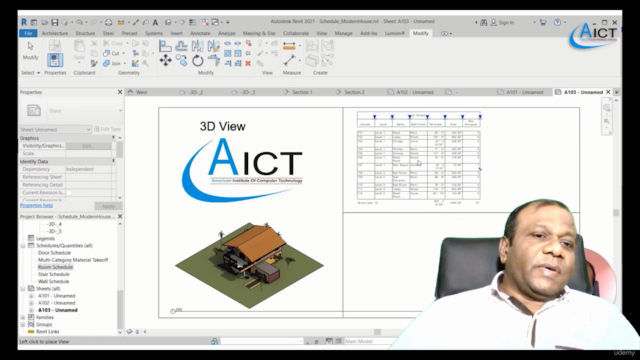Switch to the Annotate ribbon tab

(x=200, y=33)
